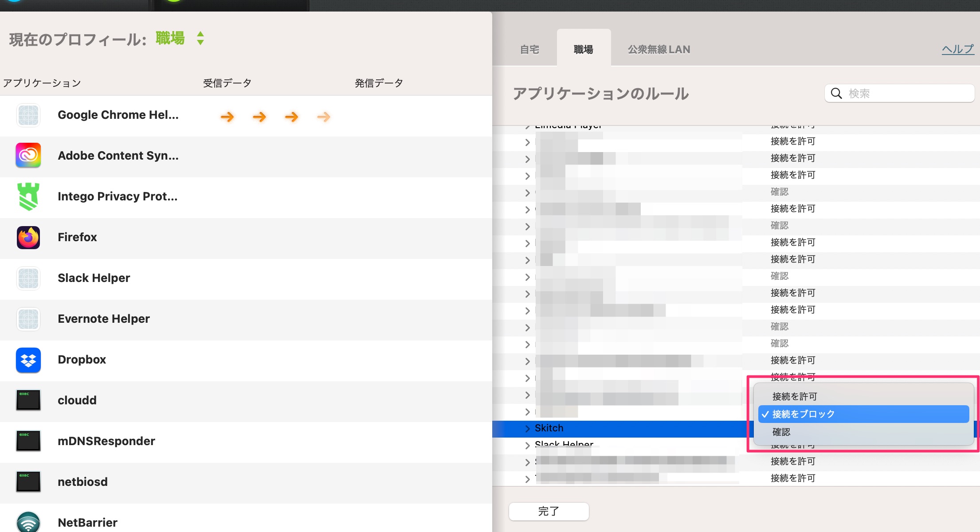Click the Google Chrome Hel... app name
The image size is (980, 532).
point(118,115)
